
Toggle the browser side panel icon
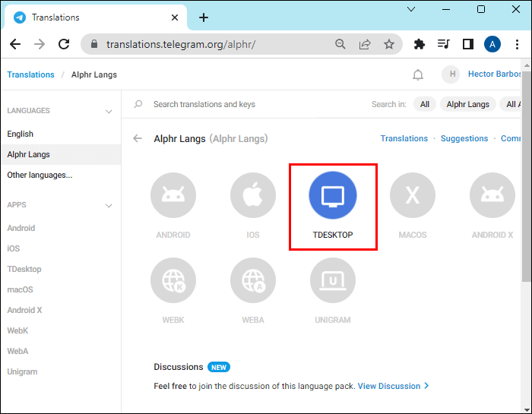(x=468, y=44)
